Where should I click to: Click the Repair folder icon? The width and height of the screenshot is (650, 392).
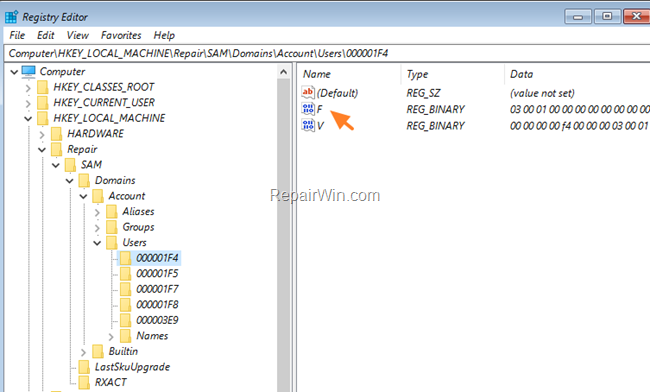pyautogui.click(x=56, y=149)
